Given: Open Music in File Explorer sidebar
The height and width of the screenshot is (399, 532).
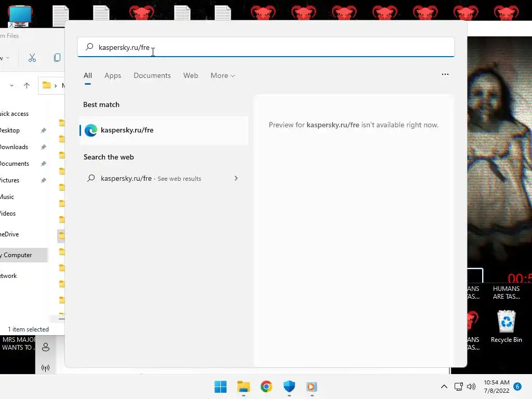Looking at the screenshot, I should [7, 197].
